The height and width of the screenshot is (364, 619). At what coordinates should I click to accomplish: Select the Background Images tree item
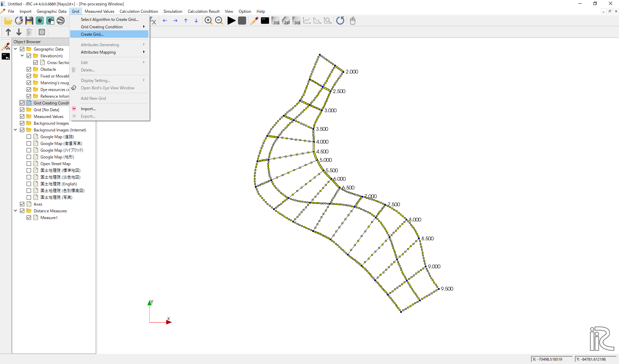pos(51,123)
